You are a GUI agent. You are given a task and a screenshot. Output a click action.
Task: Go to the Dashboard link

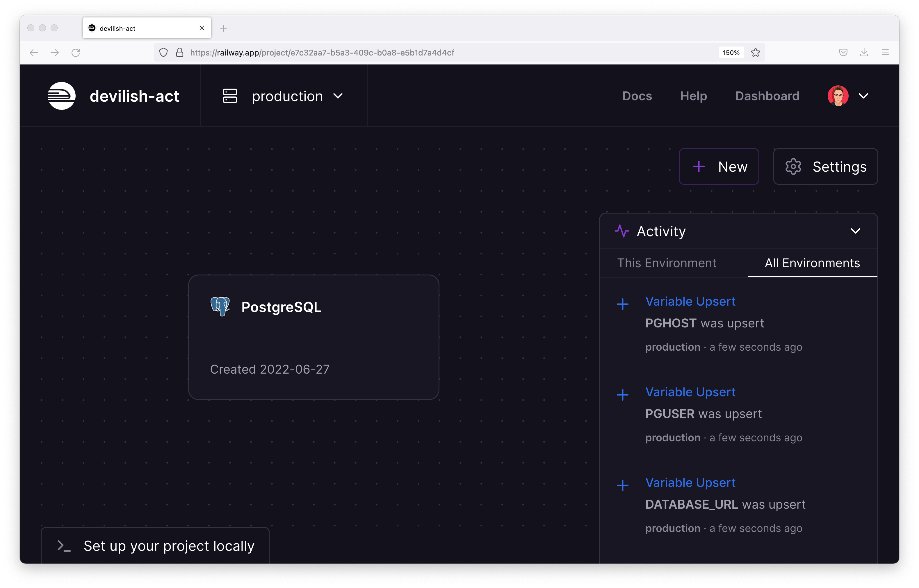coord(767,96)
